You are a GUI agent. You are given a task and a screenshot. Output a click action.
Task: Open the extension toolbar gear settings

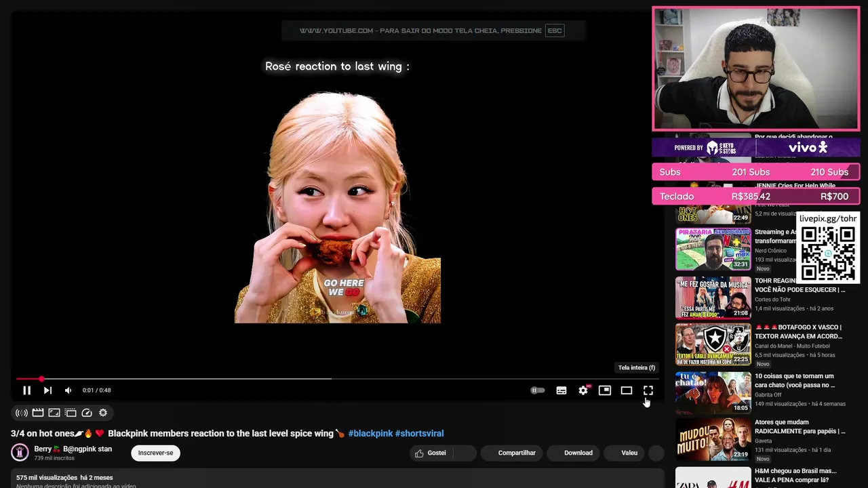(103, 413)
